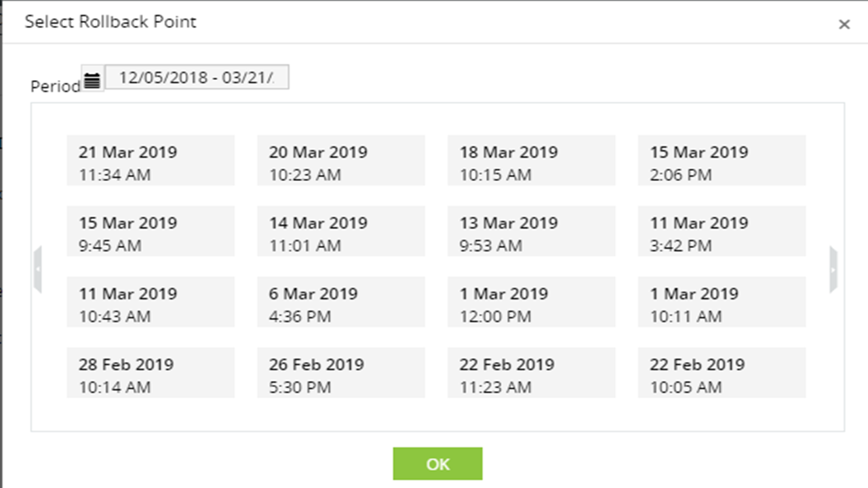868x488 pixels.
Task: Select rollback point 20 Mar 2019 10:23 AM
Action: (341, 161)
